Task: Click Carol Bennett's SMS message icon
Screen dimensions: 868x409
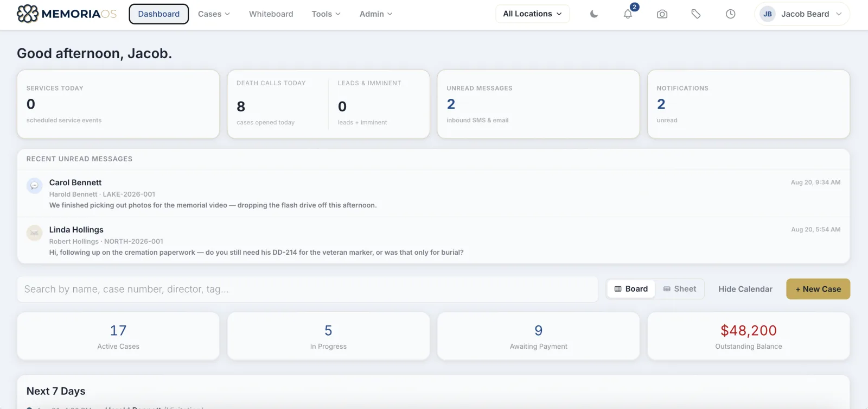Action: pyautogui.click(x=34, y=186)
